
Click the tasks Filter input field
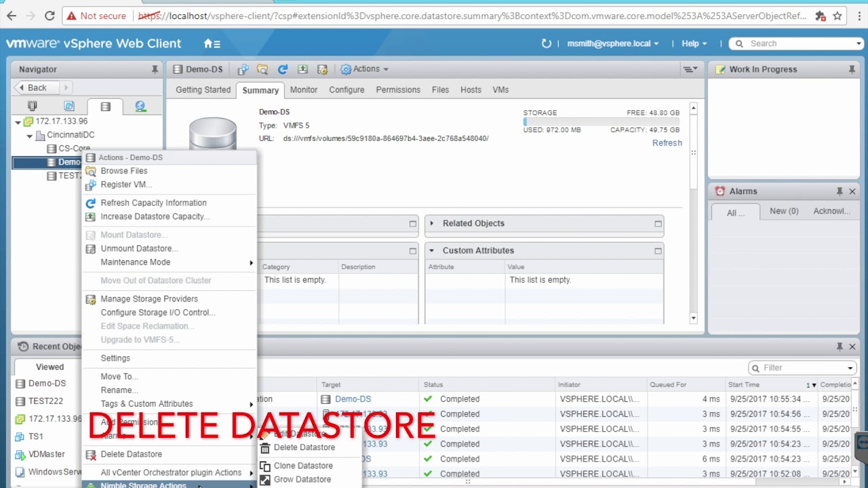point(802,368)
